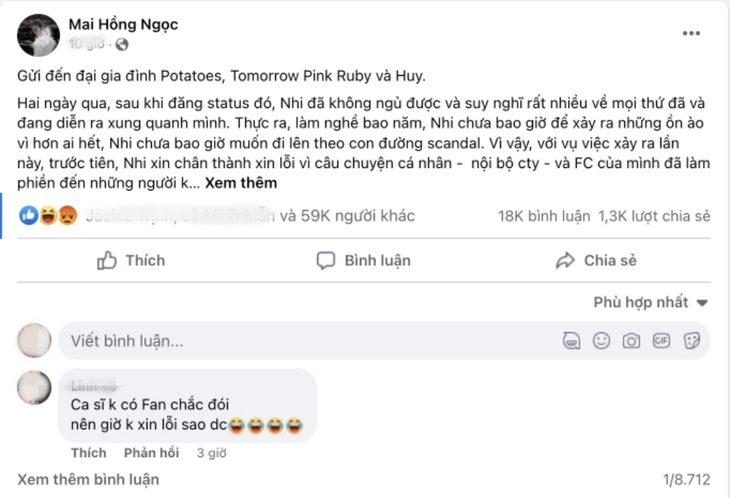The height and width of the screenshot is (498, 730).
Task: Expand post text with Xem thêm
Action: [x=241, y=184]
